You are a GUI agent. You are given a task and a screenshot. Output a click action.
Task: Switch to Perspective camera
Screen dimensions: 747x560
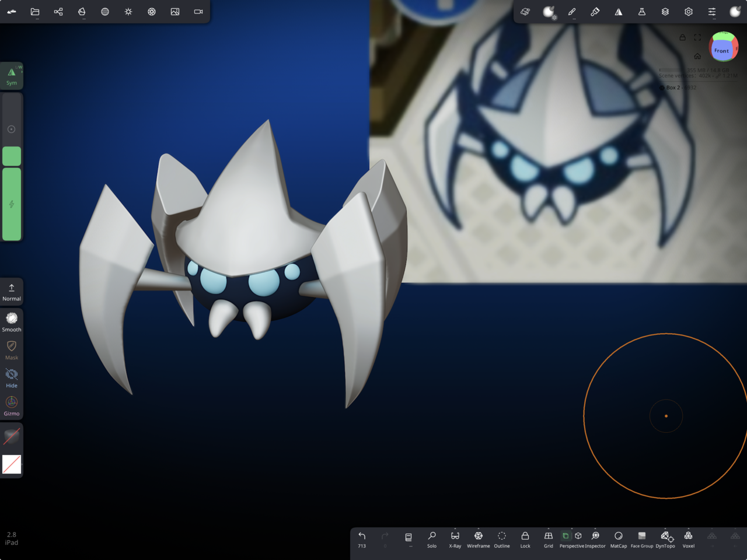click(566, 536)
